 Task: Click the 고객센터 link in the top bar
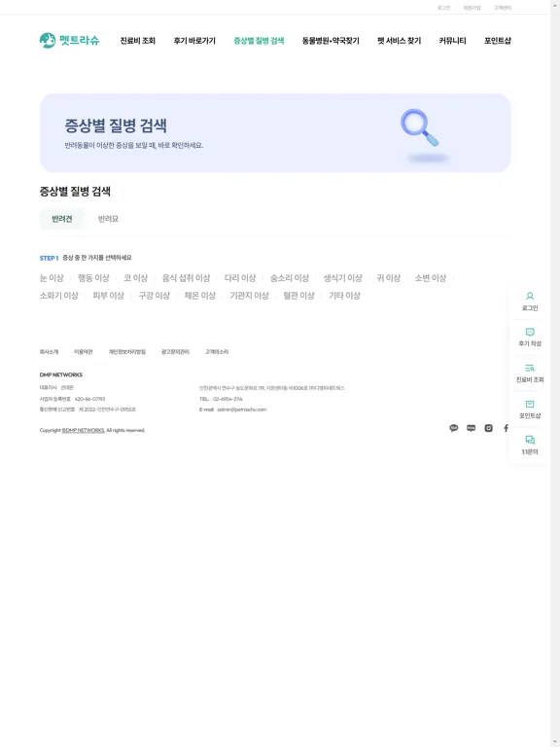coord(503,8)
